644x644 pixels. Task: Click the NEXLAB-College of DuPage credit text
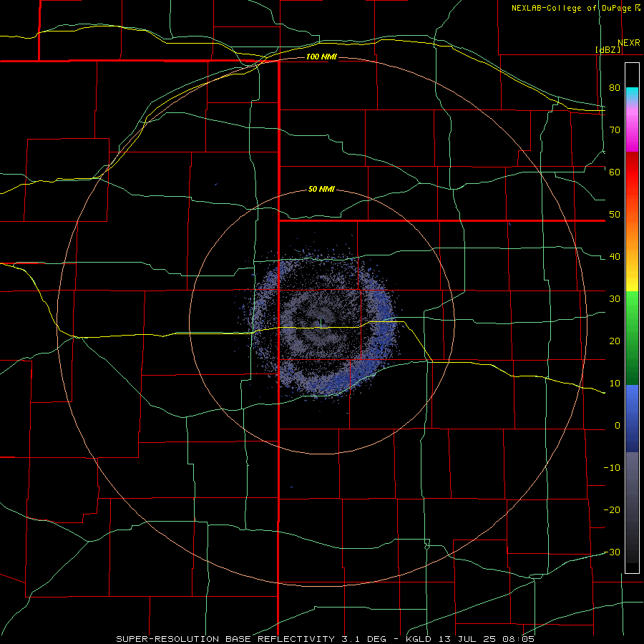(571, 8)
